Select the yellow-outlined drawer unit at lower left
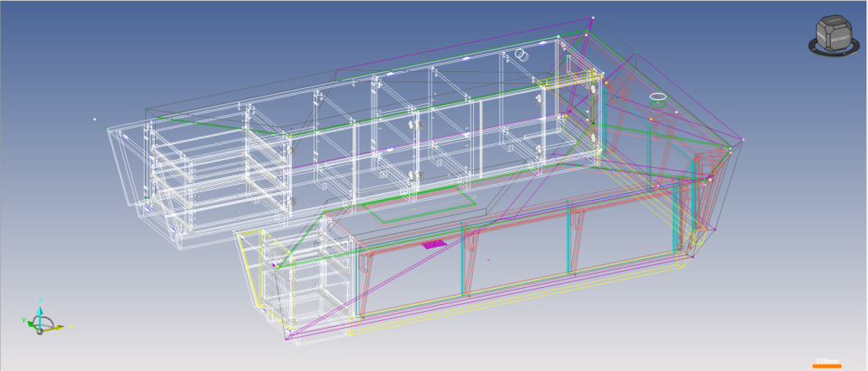The width and height of the screenshot is (868, 371). coord(254,269)
